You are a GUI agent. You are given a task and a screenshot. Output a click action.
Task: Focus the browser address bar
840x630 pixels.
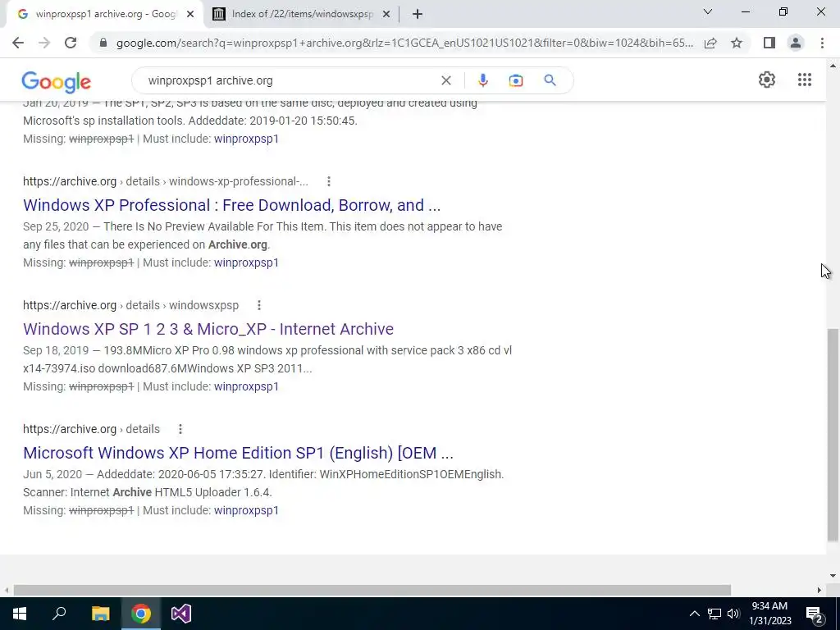point(404,43)
